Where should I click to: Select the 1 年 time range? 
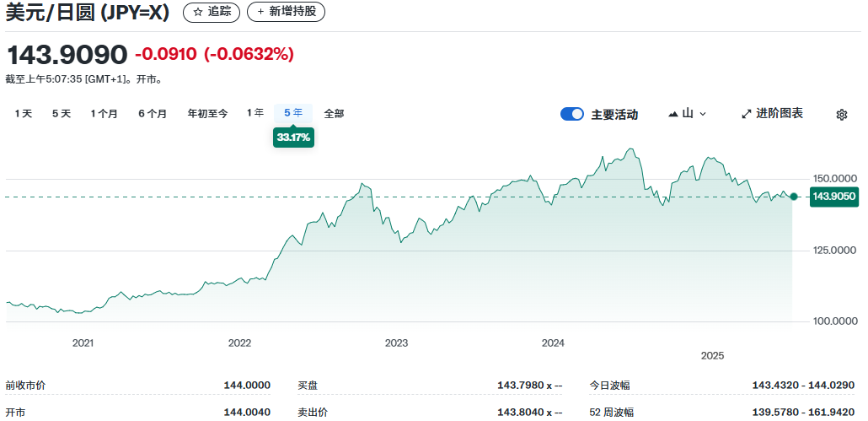255,113
